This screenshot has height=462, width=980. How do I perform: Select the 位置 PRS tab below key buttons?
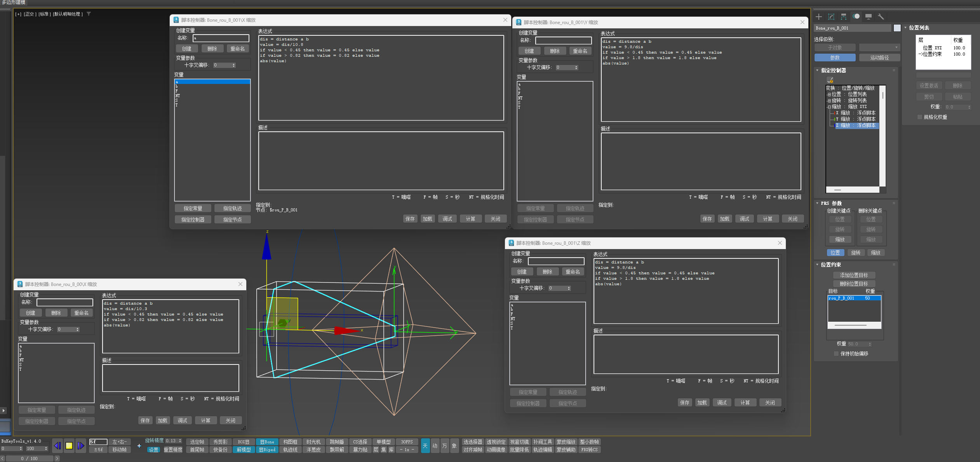[835, 253]
